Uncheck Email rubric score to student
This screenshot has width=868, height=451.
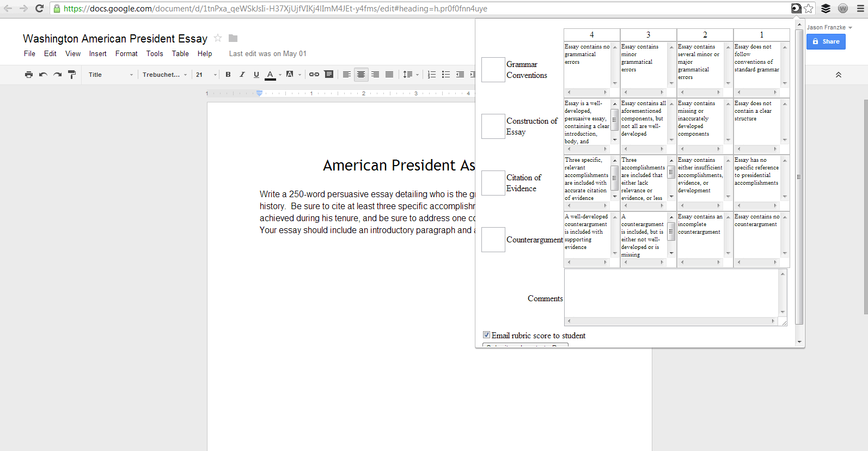(486, 335)
